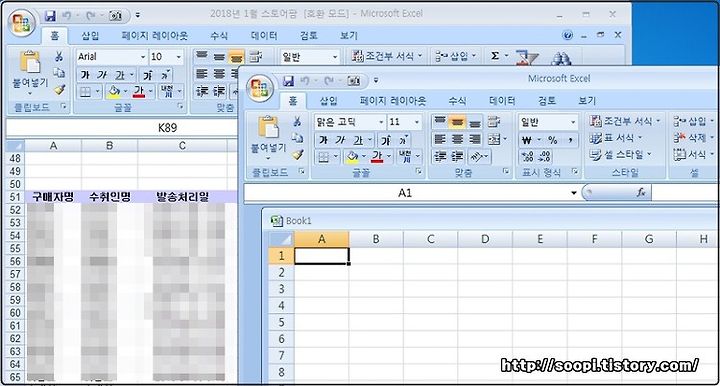
Task: Open the Arial font dropdown in back window
Action: click(x=143, y=57)
